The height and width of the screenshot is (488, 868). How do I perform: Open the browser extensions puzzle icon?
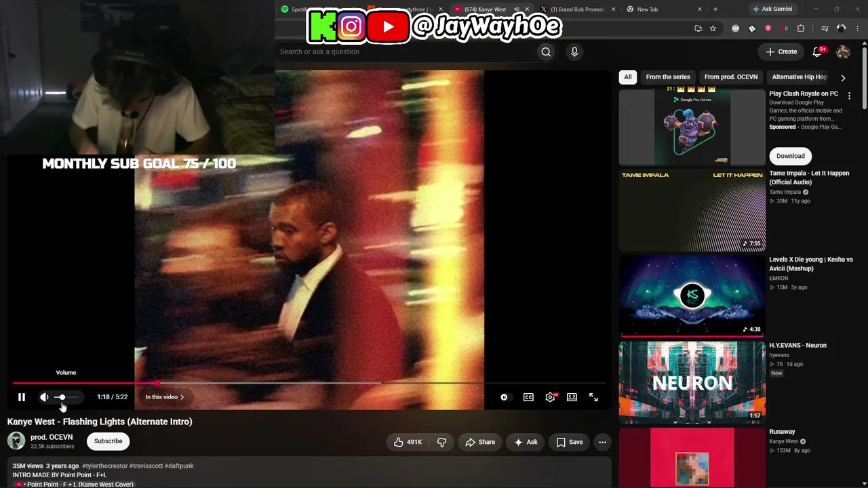(x=801, y=28)
